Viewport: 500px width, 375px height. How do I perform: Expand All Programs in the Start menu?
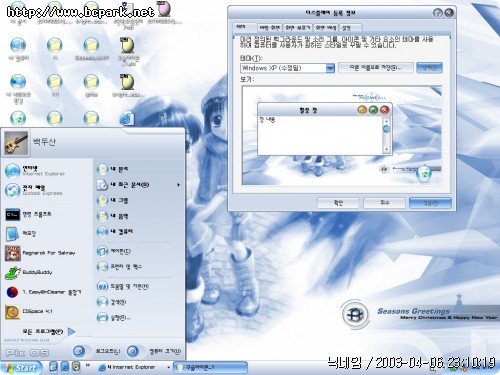click(x=49, y=332)
